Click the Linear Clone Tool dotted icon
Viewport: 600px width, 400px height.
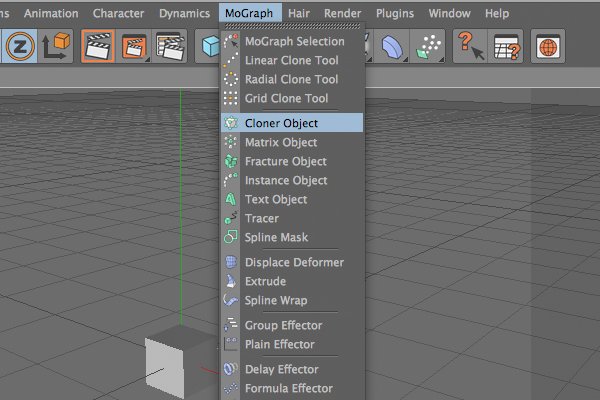(x=231, y=60)
